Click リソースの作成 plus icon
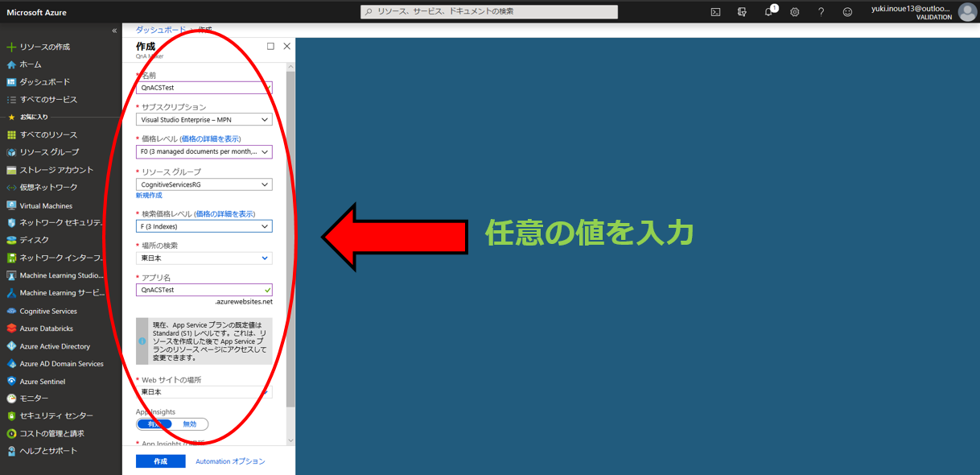The width and height of the screenshot is (980, 475). [x=11, y=47]
